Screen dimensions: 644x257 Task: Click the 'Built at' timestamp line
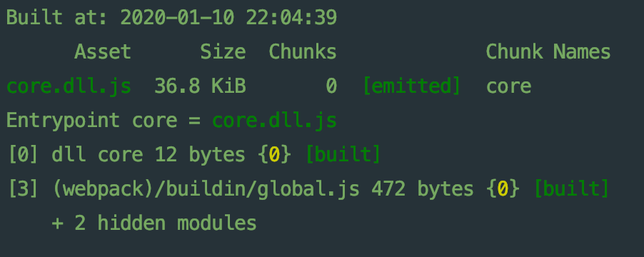click(171, 18)
